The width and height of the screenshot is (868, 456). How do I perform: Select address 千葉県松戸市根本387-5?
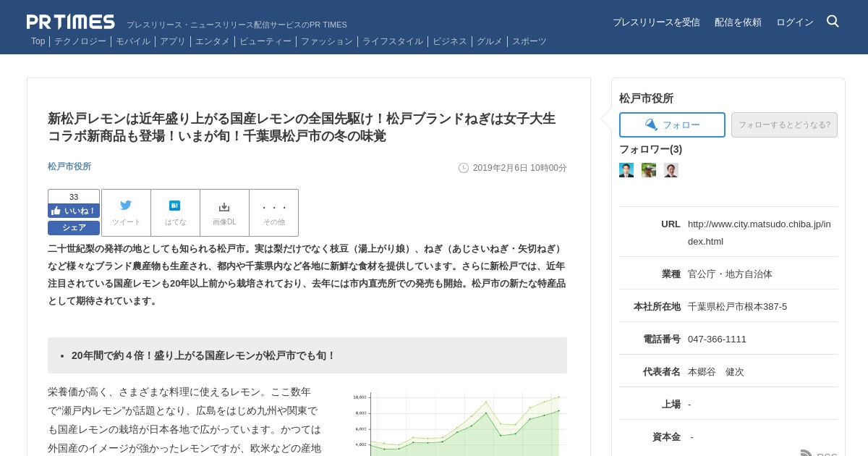pos(737,306)
